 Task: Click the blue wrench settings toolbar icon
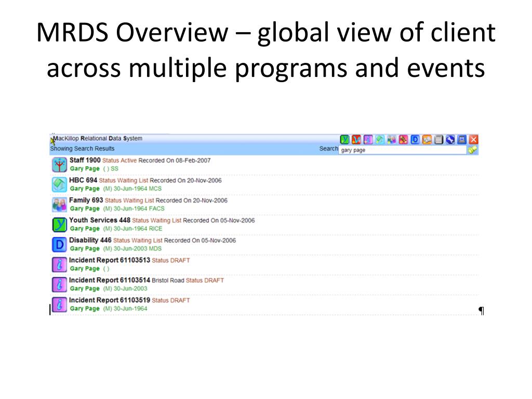[x=450, y=139]
